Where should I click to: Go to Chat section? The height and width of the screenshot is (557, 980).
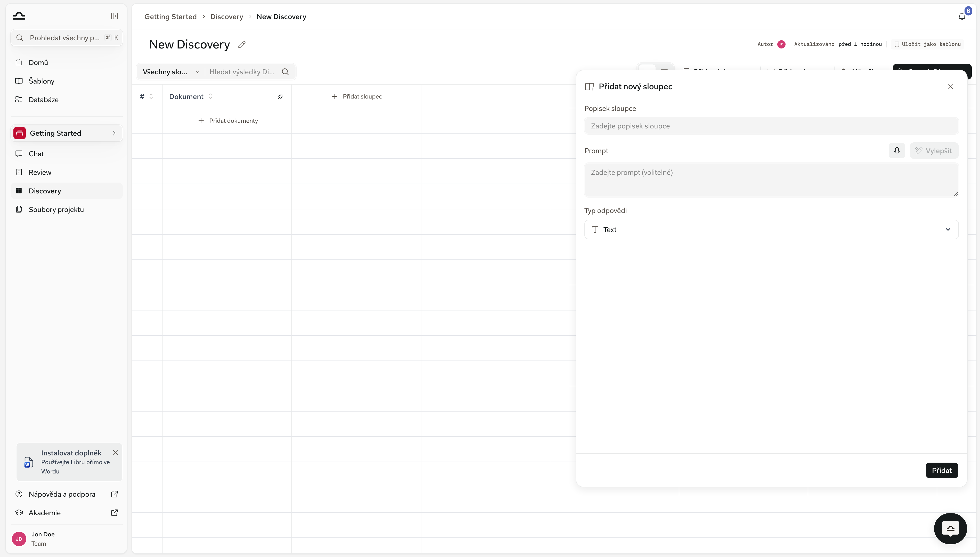click(67, 154)
